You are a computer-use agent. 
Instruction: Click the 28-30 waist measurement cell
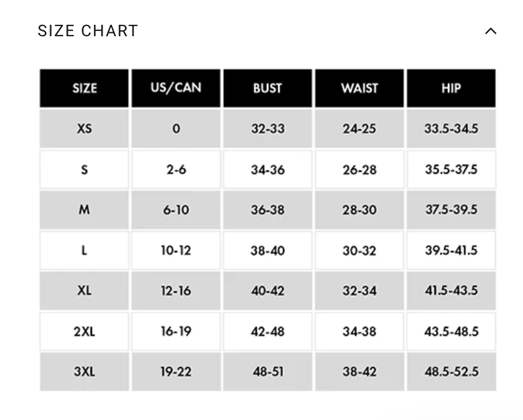tap(359, 210)
